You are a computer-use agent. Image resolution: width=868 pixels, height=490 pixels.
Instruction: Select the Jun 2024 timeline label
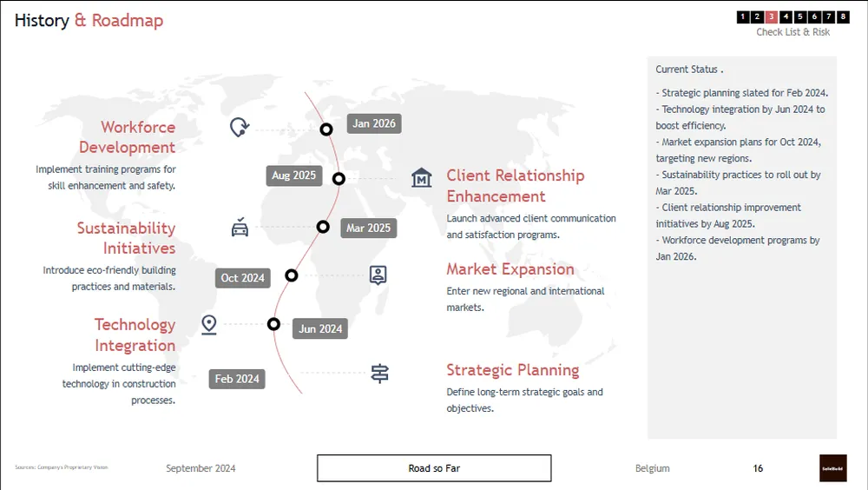coord(319,329)
